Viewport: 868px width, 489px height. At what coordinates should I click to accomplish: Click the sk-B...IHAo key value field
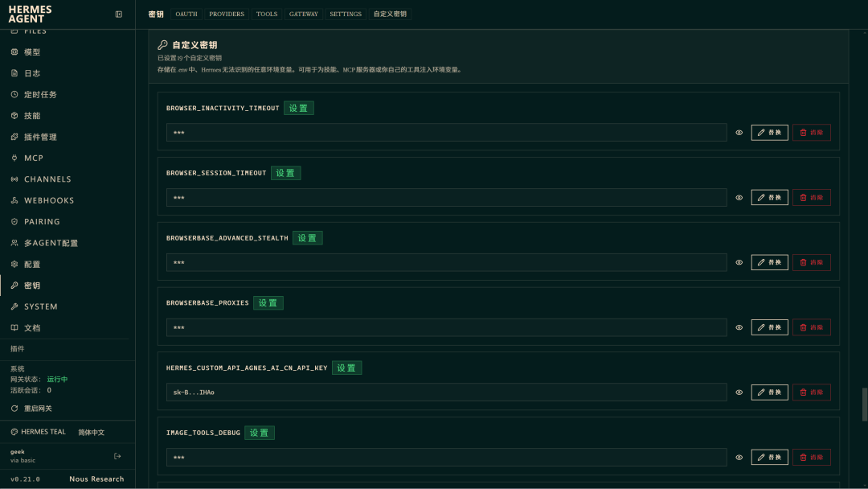coord(447,392)
